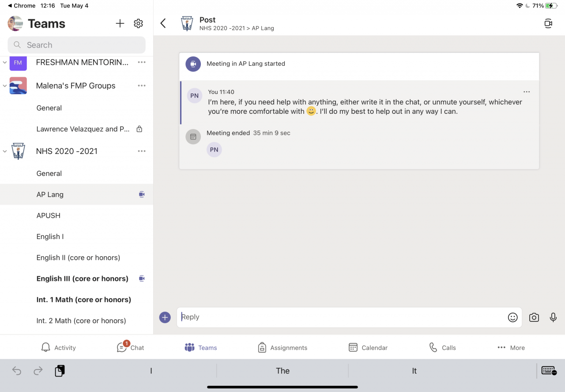The width and height of the screenshot is (565, 392).
Task: Tap the Reply text field
Action: click(x=349, y=317)
